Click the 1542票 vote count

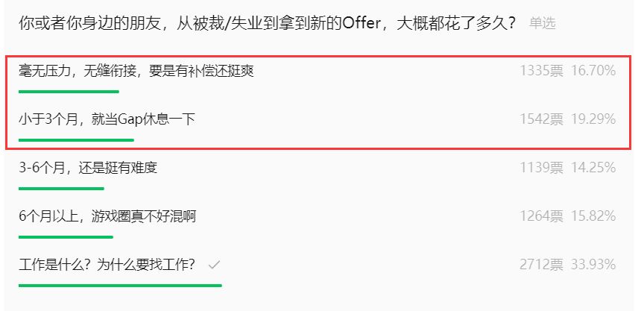pyautogui.click(x=541, y=119)
